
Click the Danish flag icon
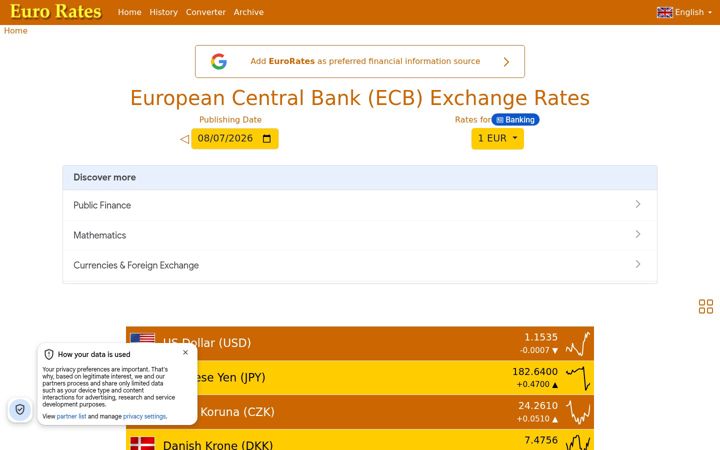point(142,444)
